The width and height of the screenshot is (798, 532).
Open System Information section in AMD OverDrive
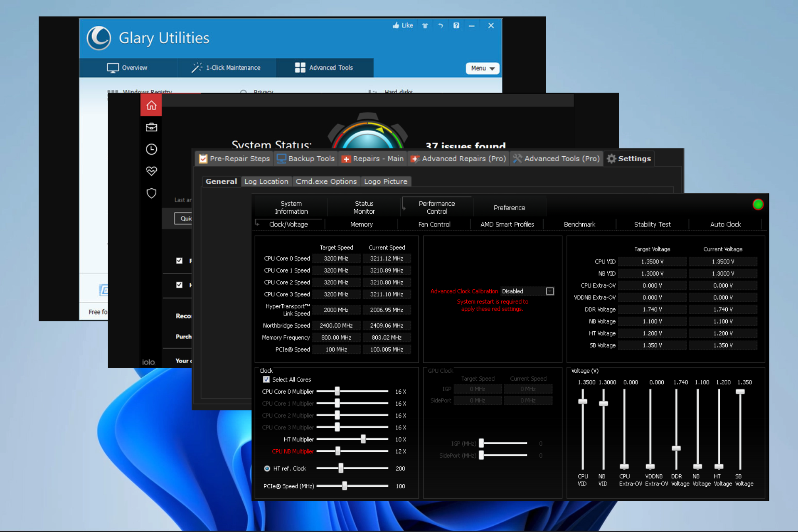291,207
